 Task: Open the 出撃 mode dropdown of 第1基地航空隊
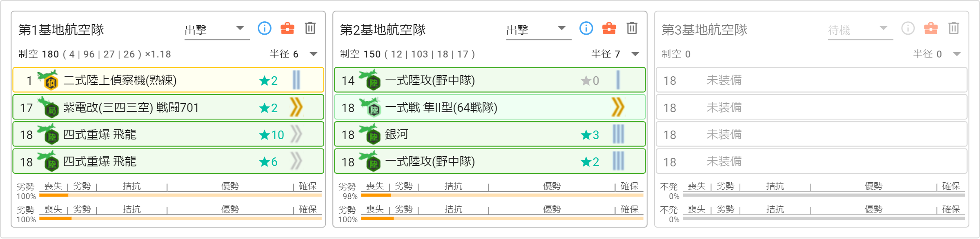coord(217,30)
